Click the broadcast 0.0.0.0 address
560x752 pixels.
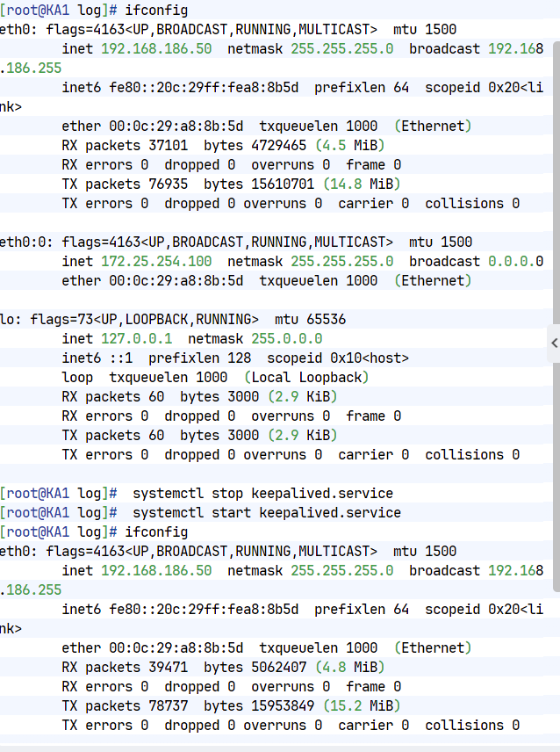tap(476, 262)
